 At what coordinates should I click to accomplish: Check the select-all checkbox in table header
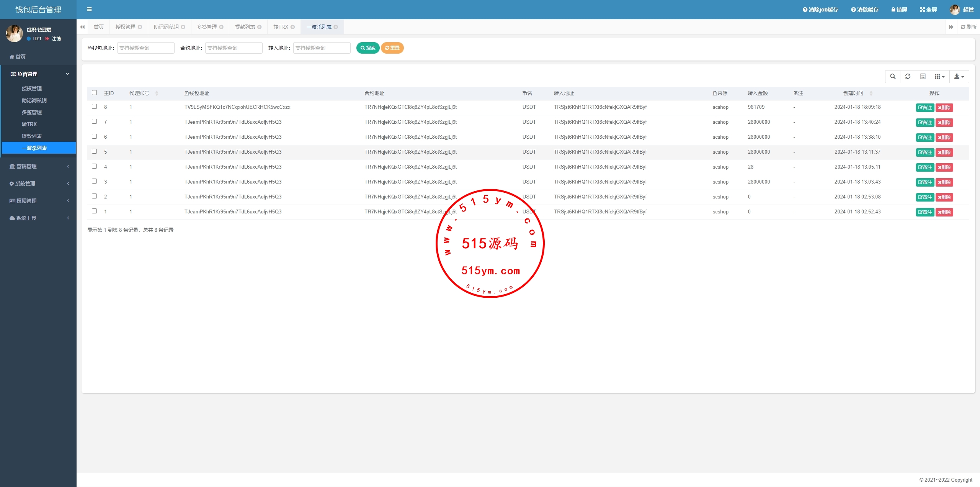[95, 93]
